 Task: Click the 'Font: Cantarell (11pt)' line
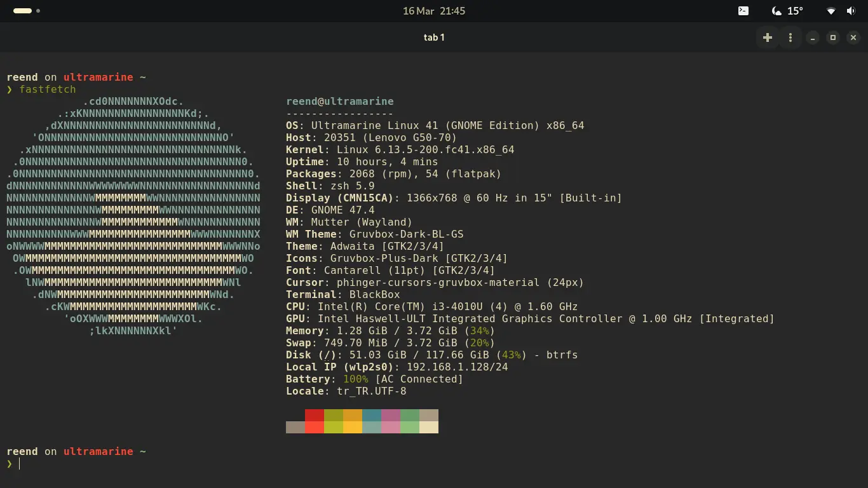pos(391,271)
